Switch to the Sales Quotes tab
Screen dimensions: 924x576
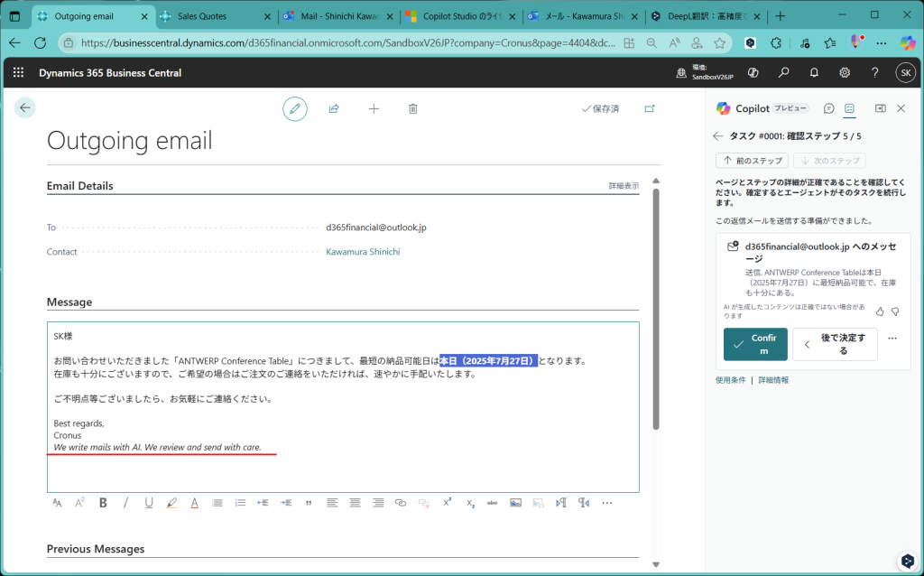pyautogui.click(x=217, y=16)
